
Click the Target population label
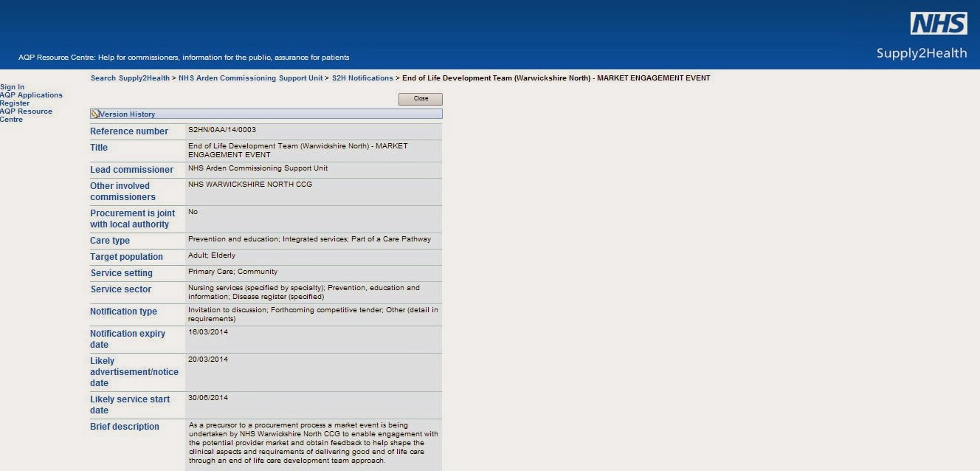pos(126,257)
